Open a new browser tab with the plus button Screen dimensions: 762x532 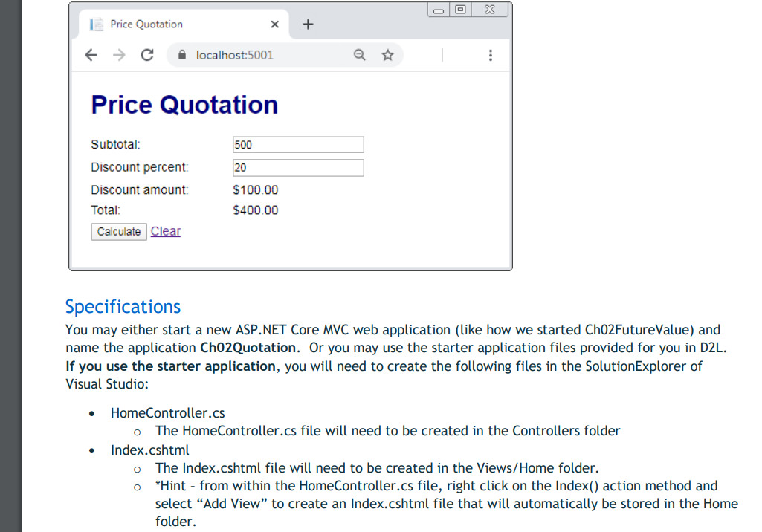pos(308,23)
